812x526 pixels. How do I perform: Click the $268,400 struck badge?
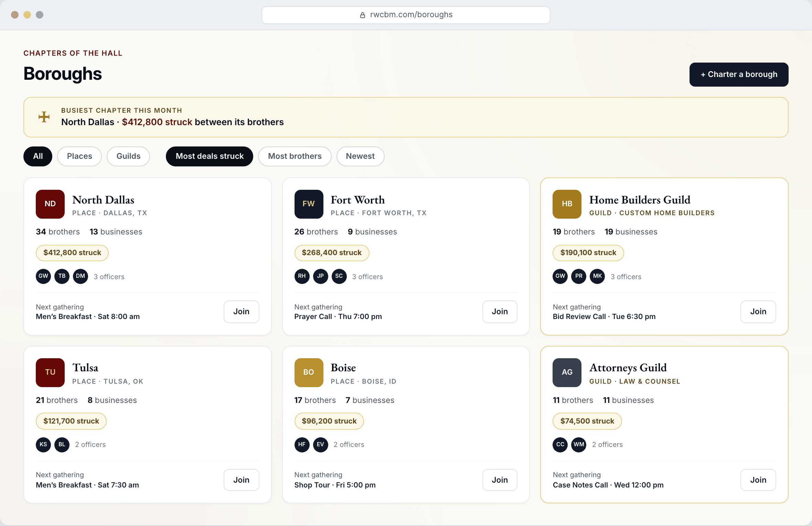[332, 253]
